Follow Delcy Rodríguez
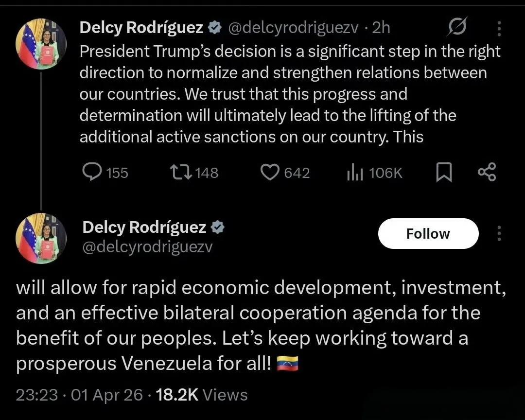The image size is (525, 420). click(428, 233)
